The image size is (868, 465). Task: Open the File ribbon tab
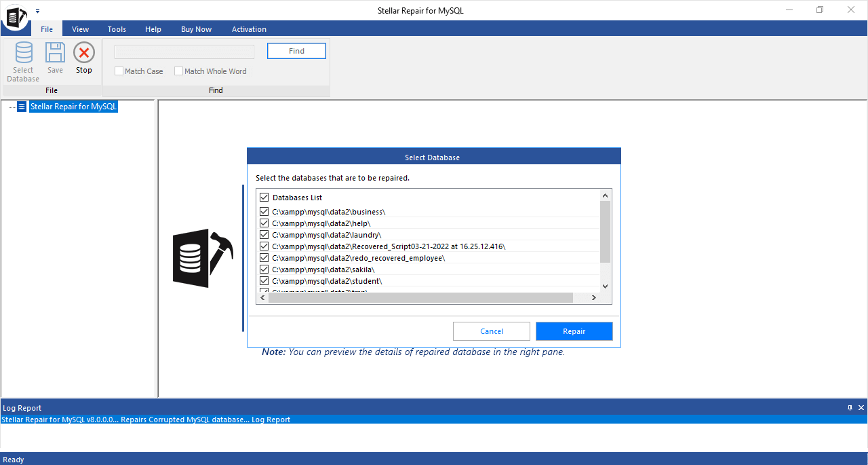[x=47, y=29]
